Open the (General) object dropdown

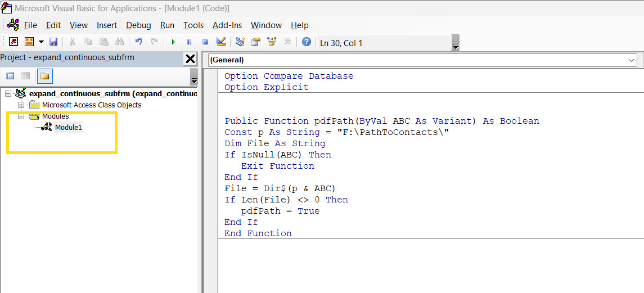pos(632,60)
